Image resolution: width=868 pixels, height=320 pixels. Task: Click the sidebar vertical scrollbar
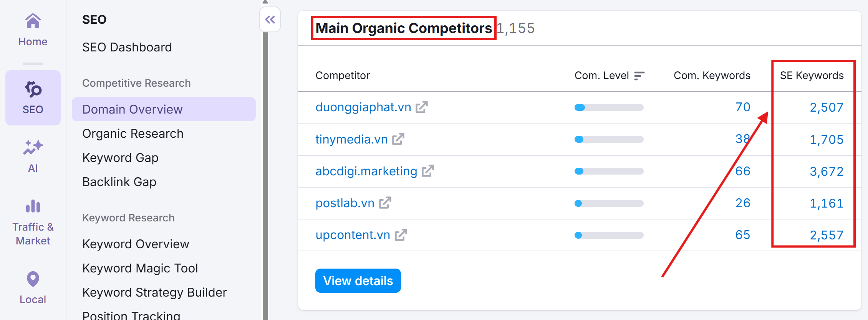(x=265, y=173)
